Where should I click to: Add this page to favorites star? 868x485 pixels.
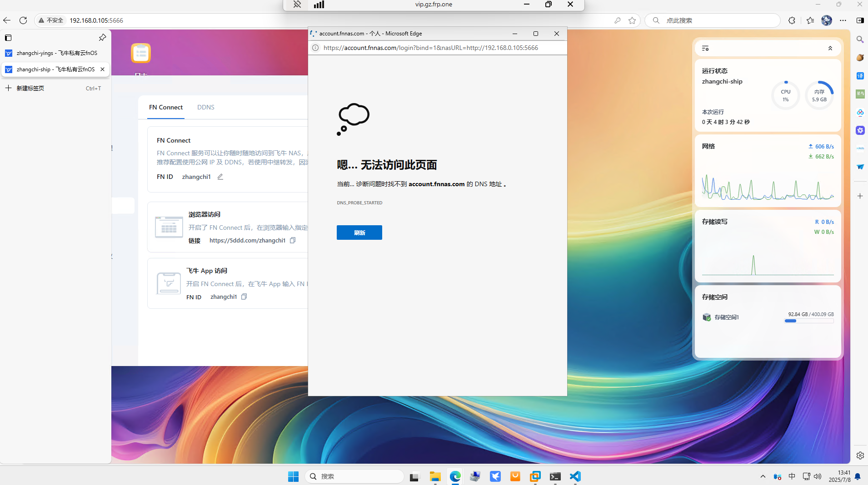pos(632,20)
